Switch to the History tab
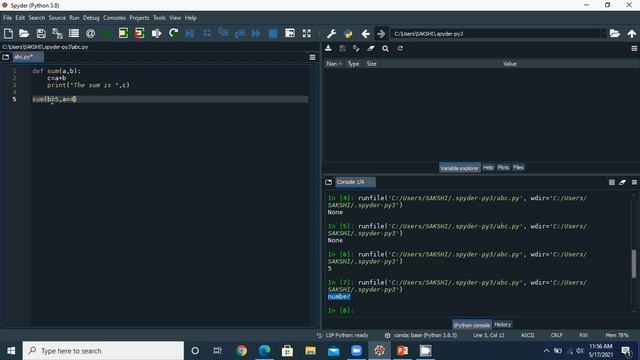This screenshot has height=360, width=640. pyautogui.click(x=502, y=324)
